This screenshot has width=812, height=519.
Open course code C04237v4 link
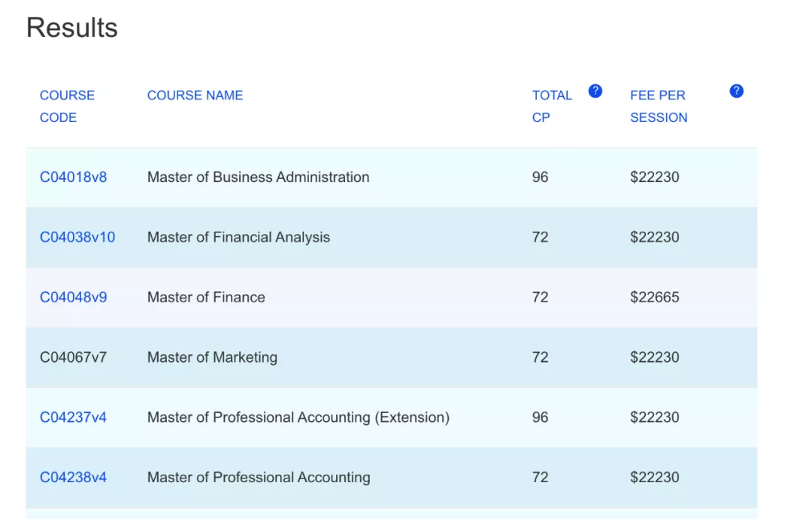coord(73,417)
